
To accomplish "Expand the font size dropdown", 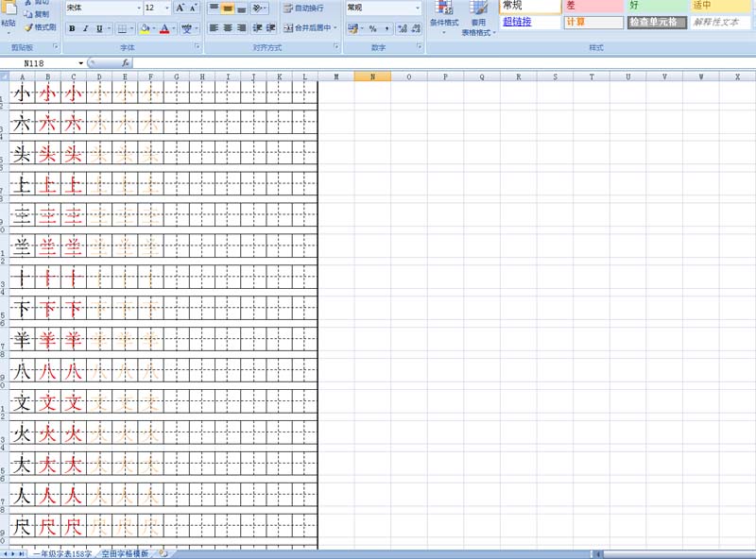I will 165,8.
